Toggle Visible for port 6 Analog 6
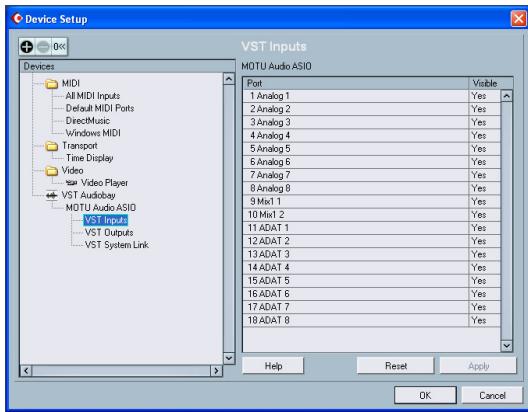528x412 pixels. point(478,162)
